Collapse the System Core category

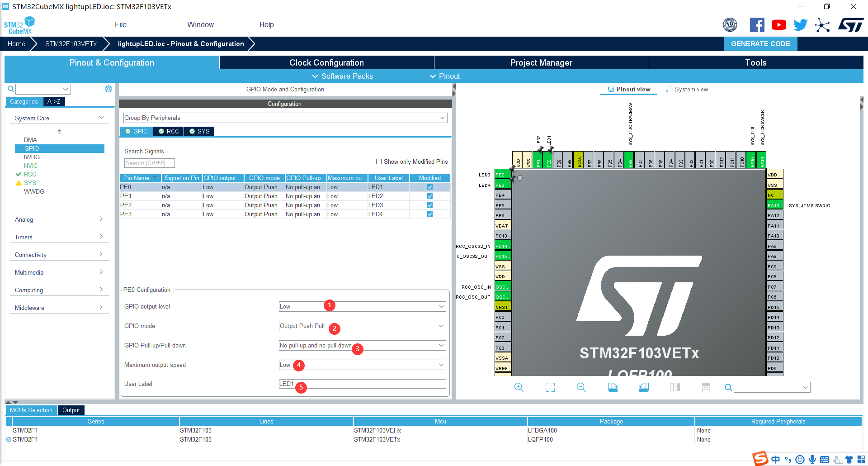[59, 118]
